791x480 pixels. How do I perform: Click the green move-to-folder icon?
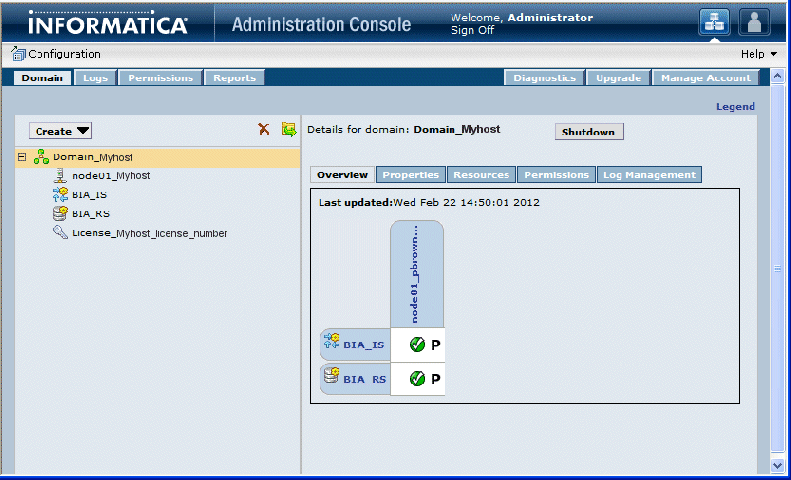[289, 129]
